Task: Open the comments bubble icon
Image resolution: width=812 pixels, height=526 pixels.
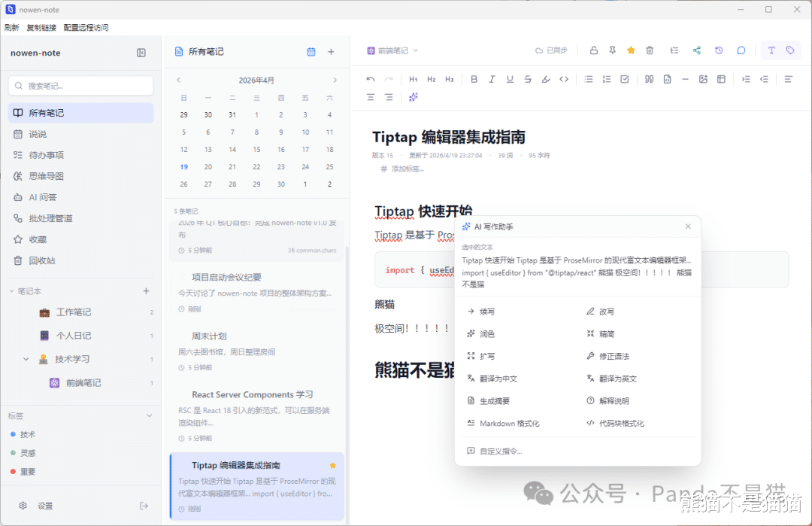Action: coord(741,50)
